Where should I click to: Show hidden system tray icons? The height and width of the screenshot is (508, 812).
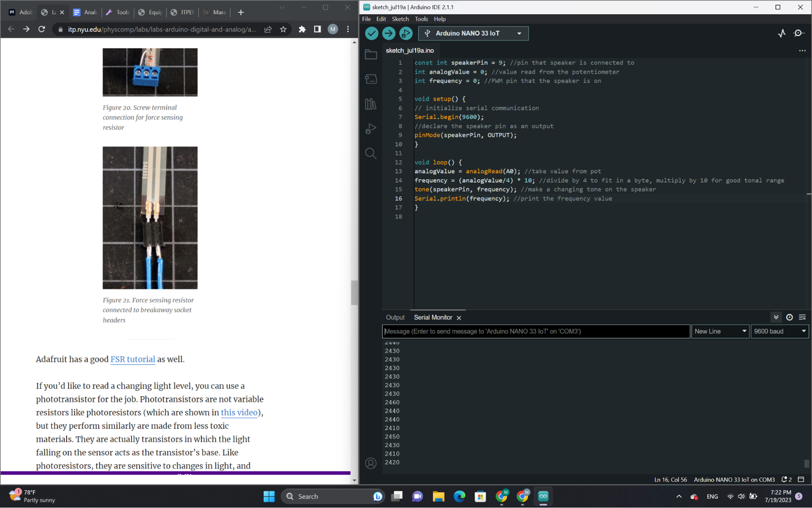click(679, 497)
